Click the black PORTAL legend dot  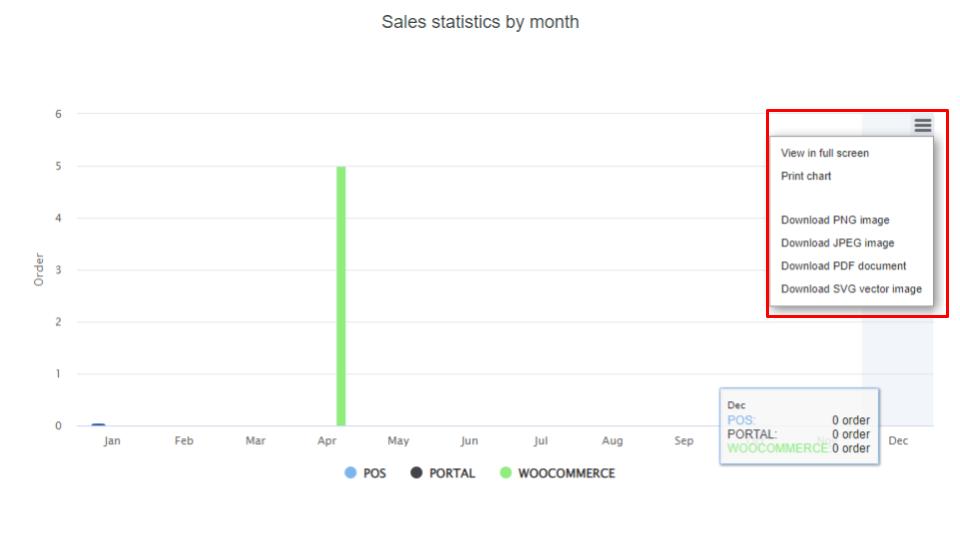(417, 473)
